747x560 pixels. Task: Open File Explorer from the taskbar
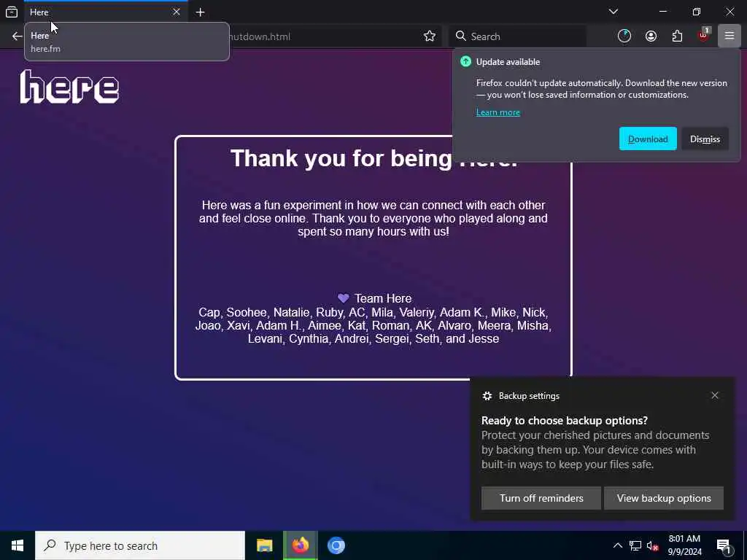tap(264, 545)
